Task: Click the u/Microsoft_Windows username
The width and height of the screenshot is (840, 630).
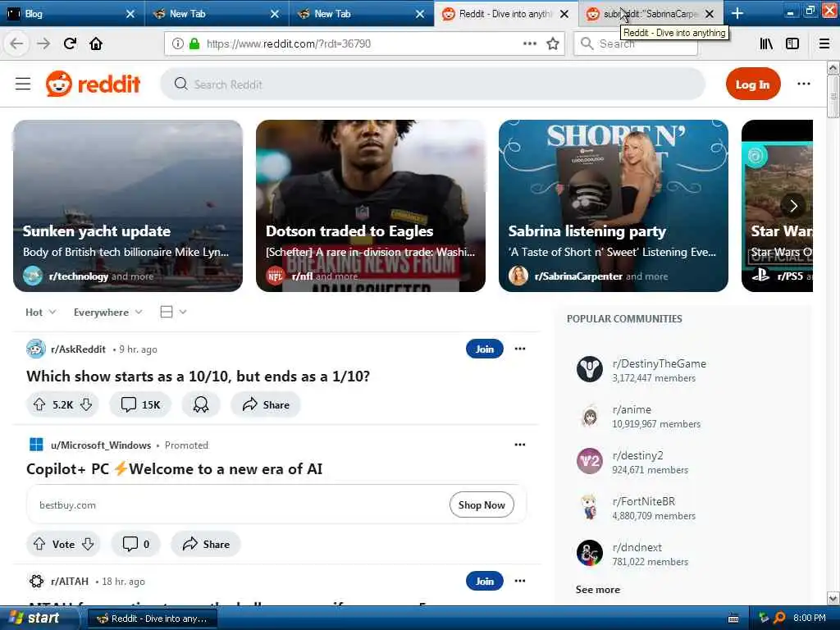Action: [x=101, y=445]
